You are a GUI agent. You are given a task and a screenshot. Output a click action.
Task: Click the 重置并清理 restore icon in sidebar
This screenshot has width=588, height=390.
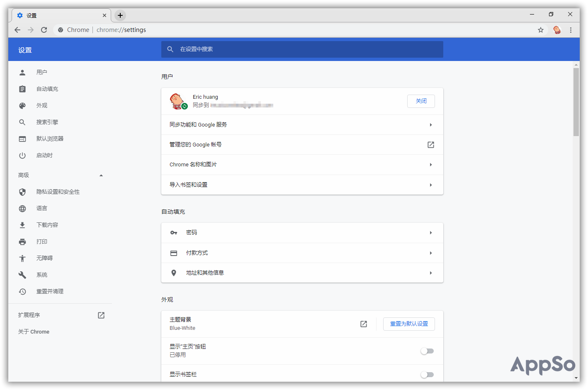tap(22, 292)
